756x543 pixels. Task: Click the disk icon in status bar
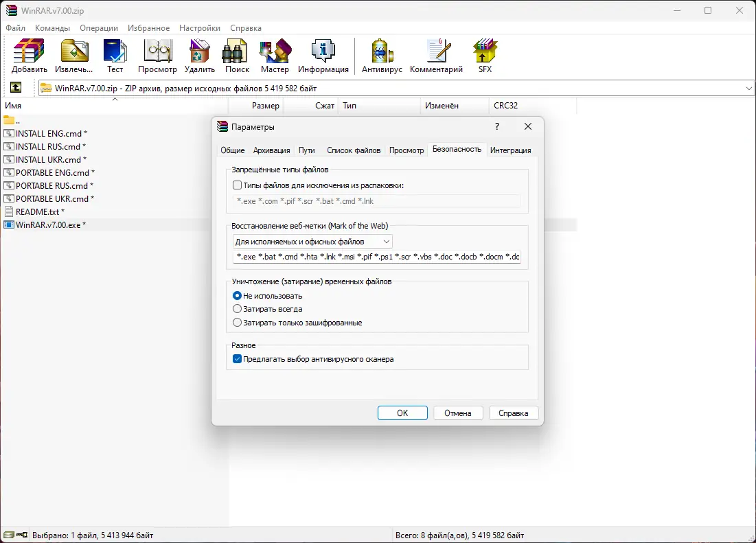tap(9, 535)
